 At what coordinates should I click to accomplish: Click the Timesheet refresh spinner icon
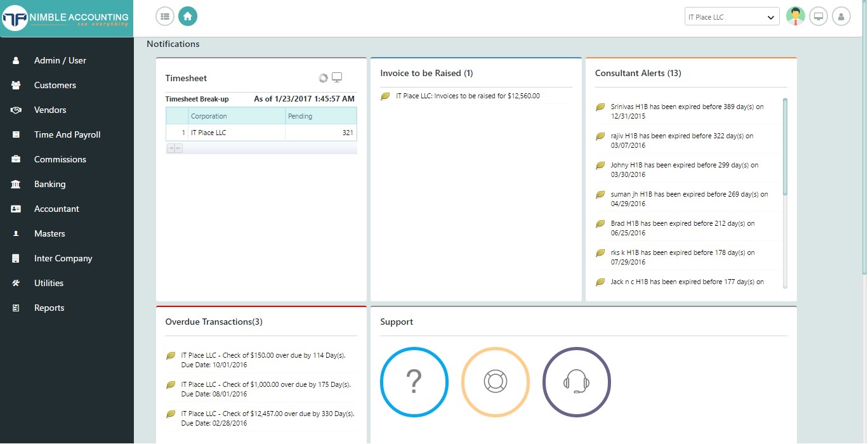[x=324, y=78]
